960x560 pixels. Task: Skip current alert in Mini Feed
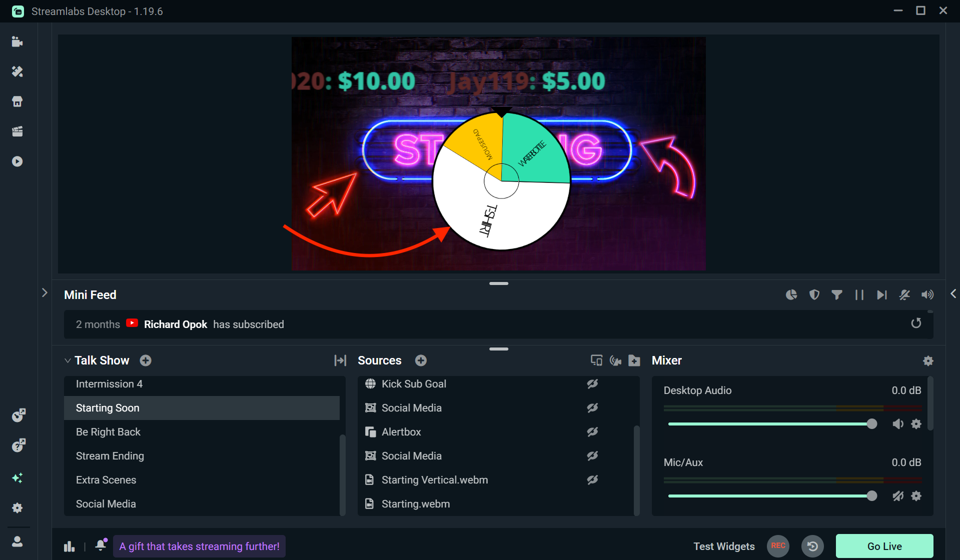point(881,295)
